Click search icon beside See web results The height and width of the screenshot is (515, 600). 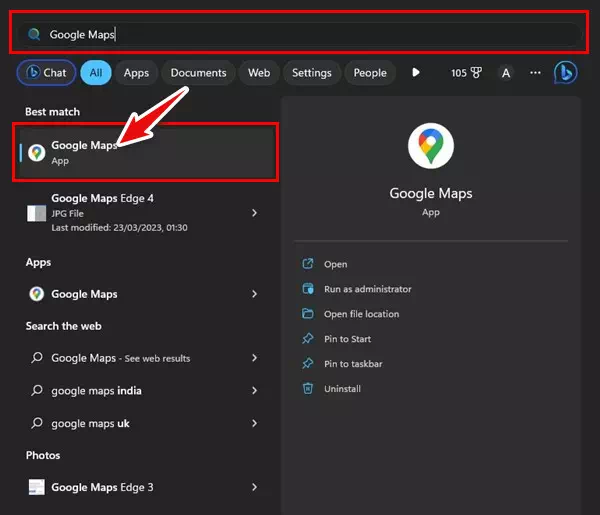click(37, 358)
